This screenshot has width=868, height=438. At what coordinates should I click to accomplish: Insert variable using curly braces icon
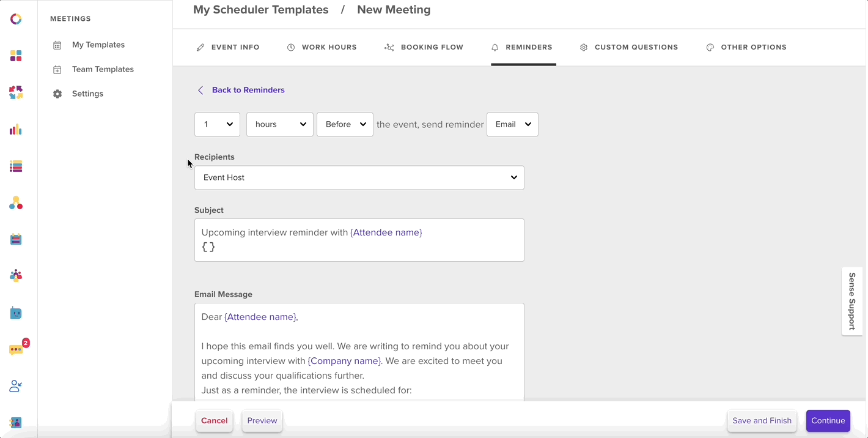pyautogui.click(x=208, y=248)
